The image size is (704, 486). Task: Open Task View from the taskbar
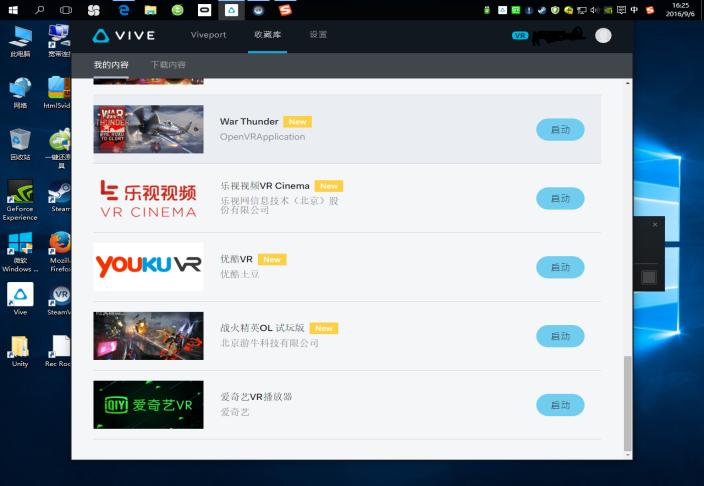coord(66,10)
